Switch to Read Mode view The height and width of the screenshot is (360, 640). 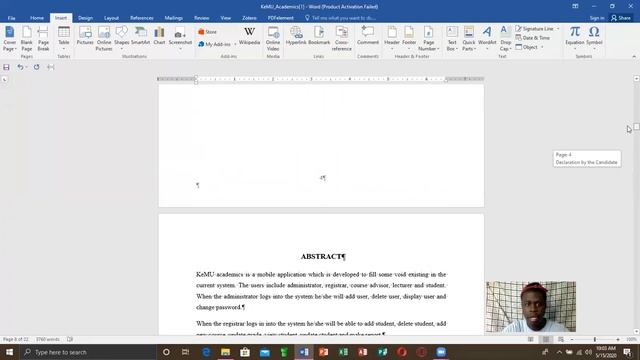(x=531, y=339)
